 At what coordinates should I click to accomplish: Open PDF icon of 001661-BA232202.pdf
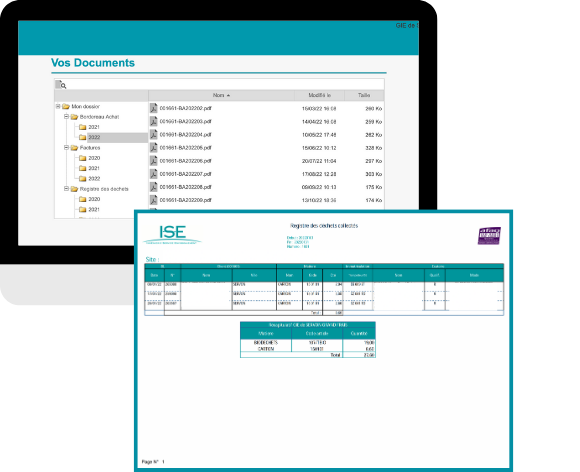[x=154, y=108]
